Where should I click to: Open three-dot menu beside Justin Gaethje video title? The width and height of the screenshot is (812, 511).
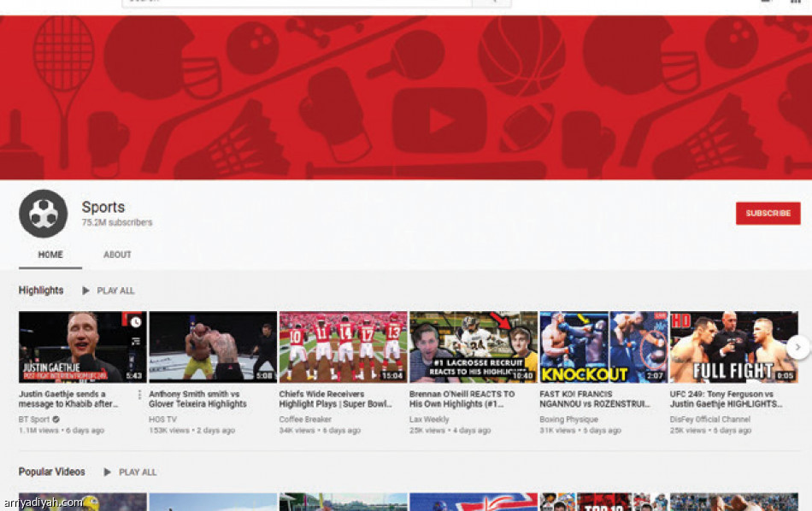pos(139,395)
